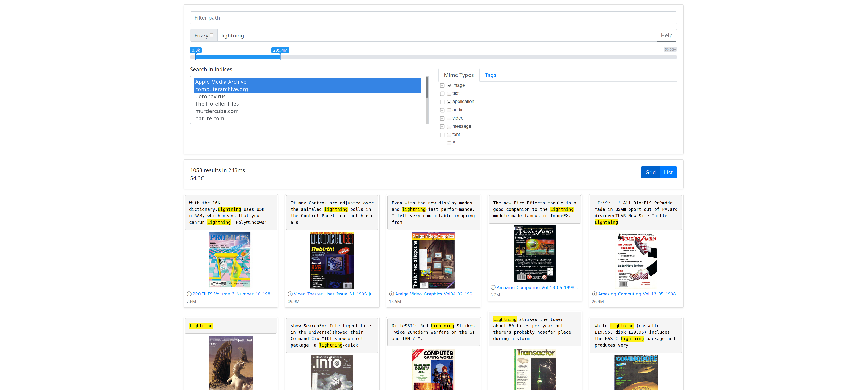Open the Video Toaster User cover thumbnail
The width and height of the screenshot is (868, 390).
pos(332,260)
